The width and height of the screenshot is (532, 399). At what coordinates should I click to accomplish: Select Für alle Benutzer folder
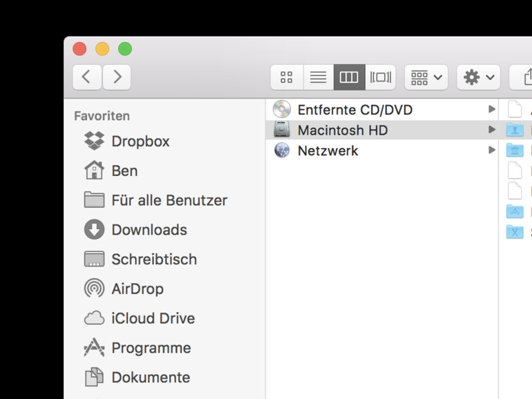click(169, 200)
